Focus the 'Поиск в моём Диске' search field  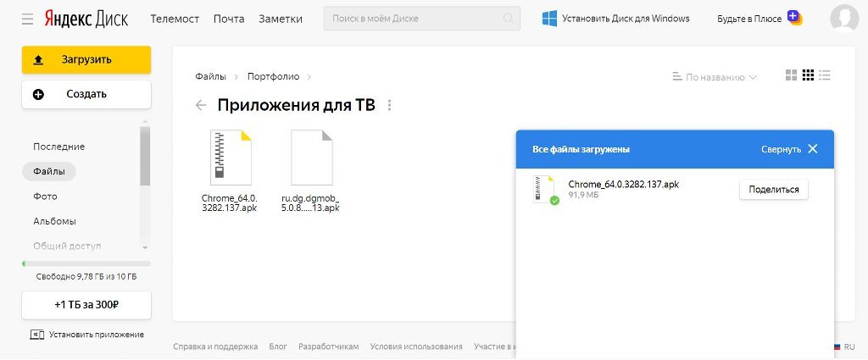pyautogui.click(x=422, y=19)
